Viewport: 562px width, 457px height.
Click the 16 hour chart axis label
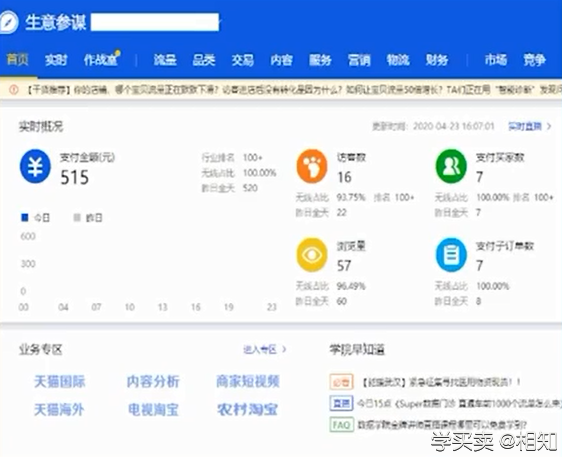(196, 307)
